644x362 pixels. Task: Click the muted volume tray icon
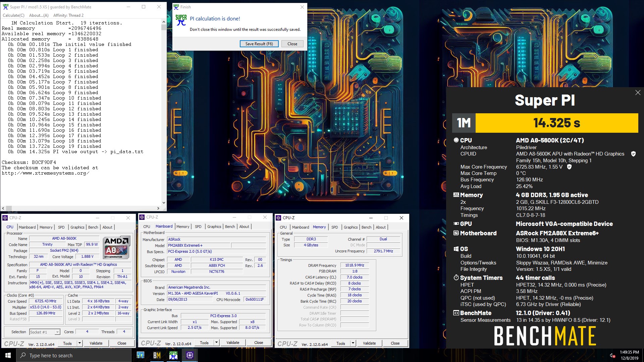612,355
